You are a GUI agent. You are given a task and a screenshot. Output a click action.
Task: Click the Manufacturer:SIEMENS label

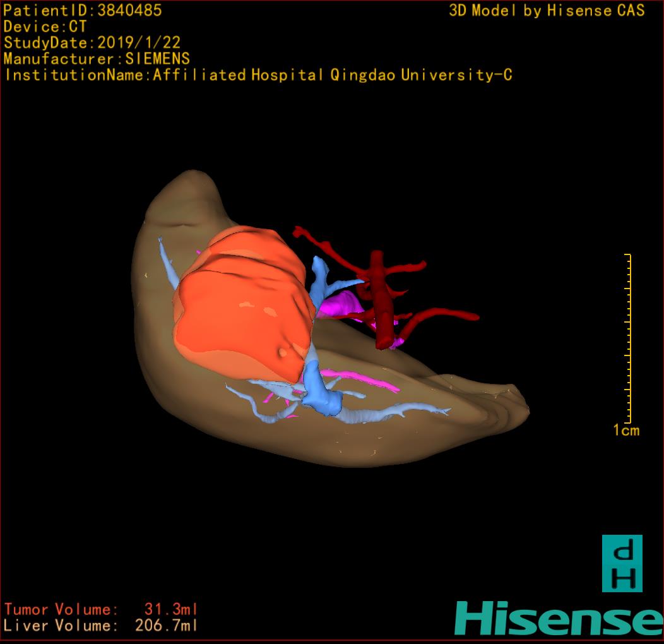[x=97, y=59]
